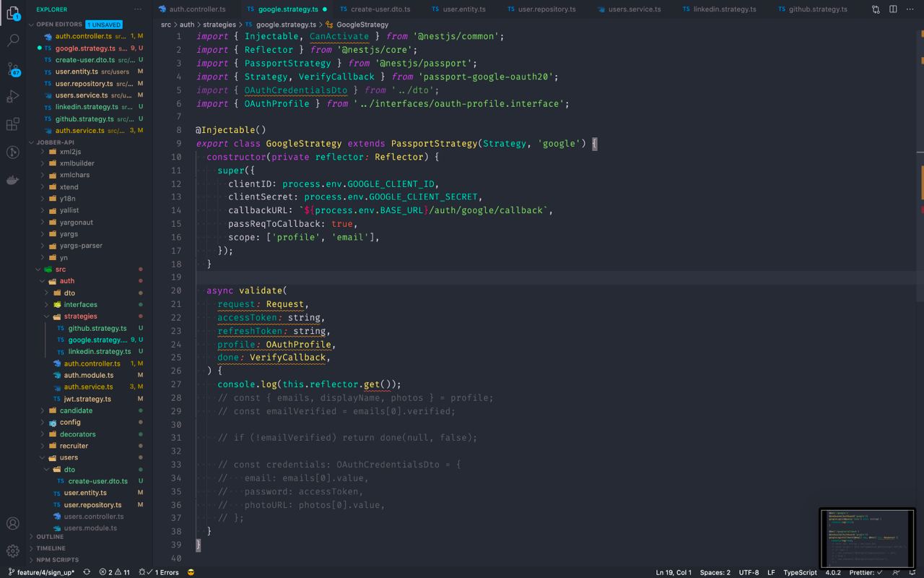Click the Split Editor Right icon
The width and height of the screenshot is (924, 578).
pos(893,9)
